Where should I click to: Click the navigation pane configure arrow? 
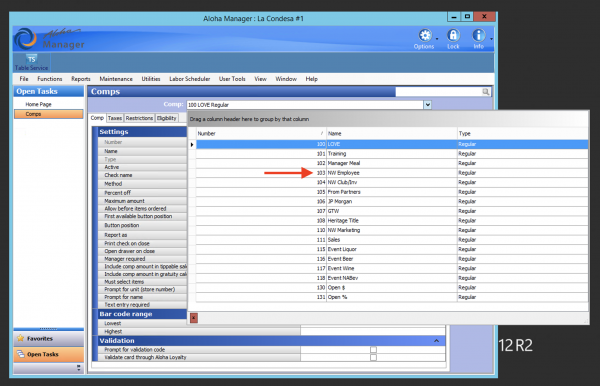(78, 368)
